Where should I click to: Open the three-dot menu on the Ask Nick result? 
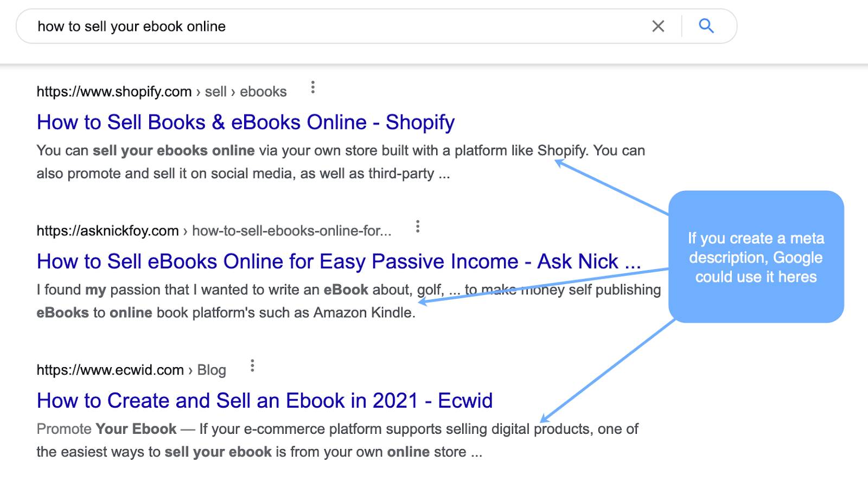[417, 226]
